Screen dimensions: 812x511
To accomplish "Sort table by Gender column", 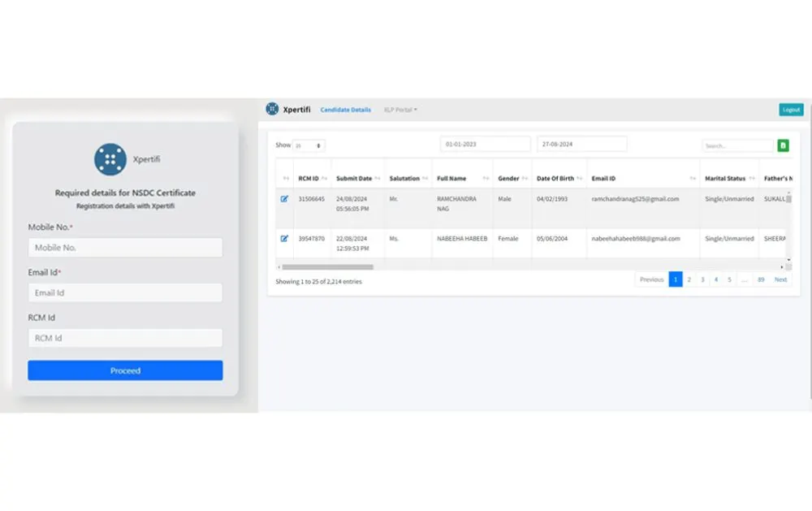I will [512, 178].
